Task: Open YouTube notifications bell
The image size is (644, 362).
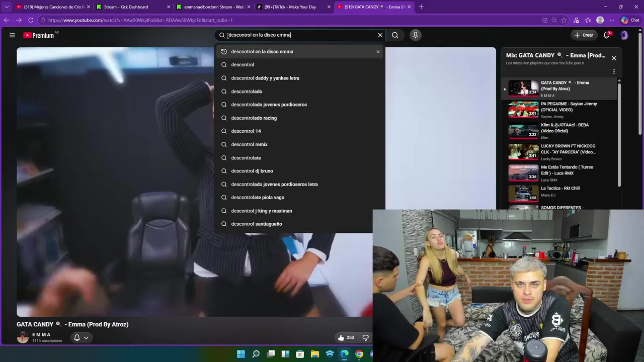Action: click(x=607, y=35)
